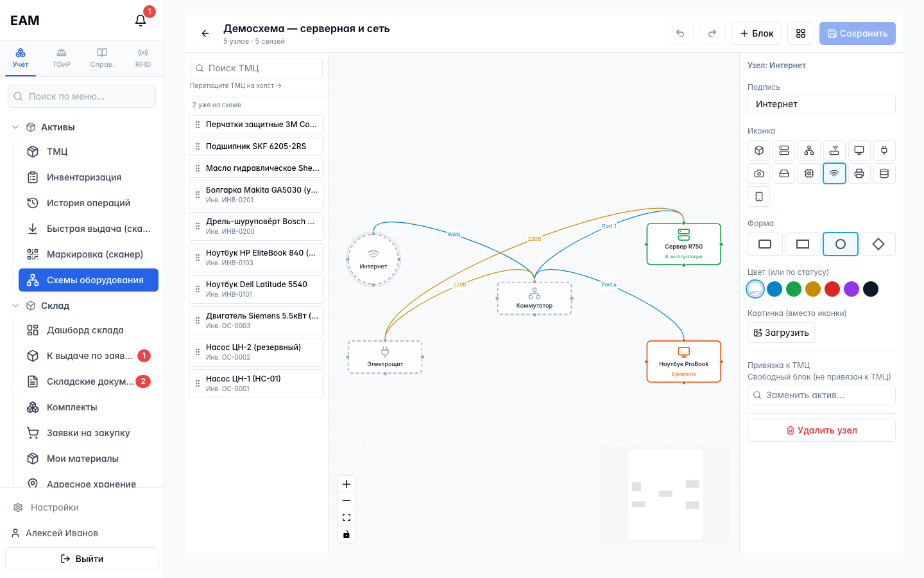Choose the printer icon for the node
The image size is (924, 578).
859,173
